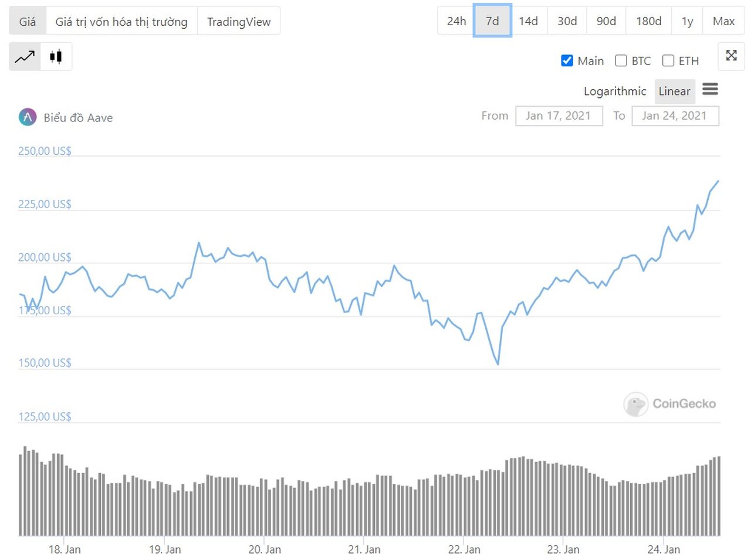Select the 30d time range
The image size is (751, 560).
click(567, 21)
